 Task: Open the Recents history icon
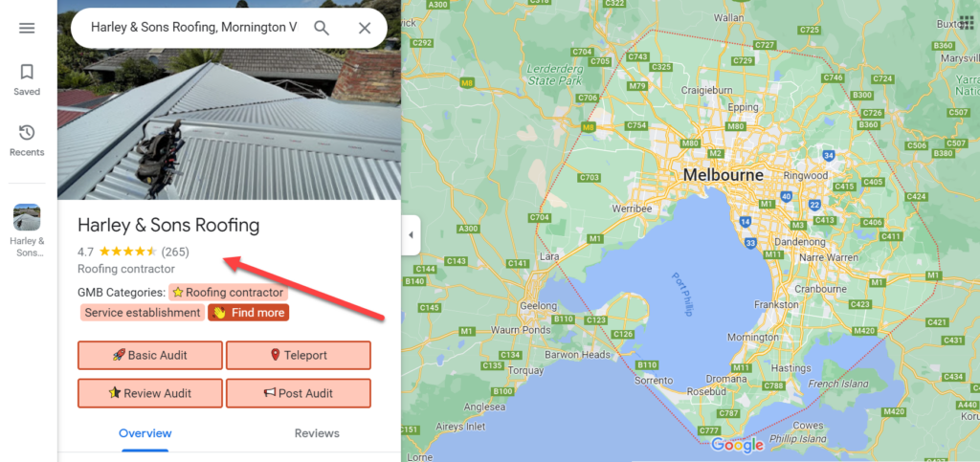pyautogui.click(x=27, y=141)
